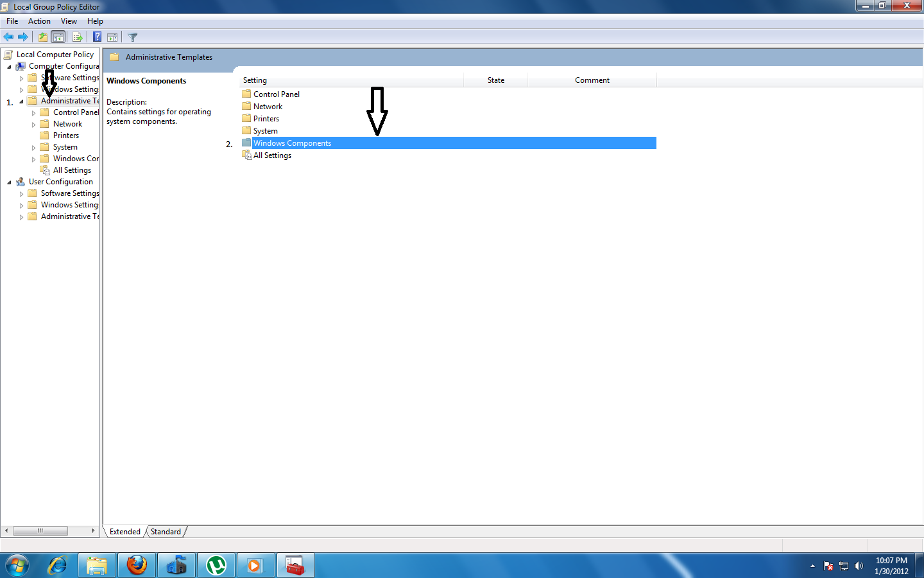The height and width of the screenshot is (578, 924).
Task: Expand Windows Settings under User Configuration
Action: (x=21, y=206)
